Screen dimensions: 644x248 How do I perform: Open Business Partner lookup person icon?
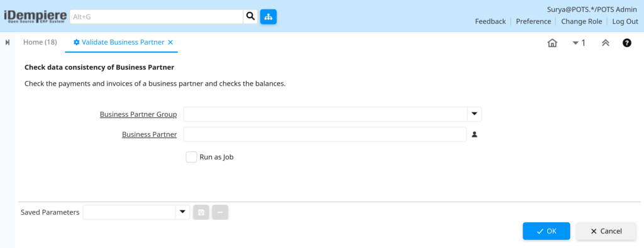click(x=474, y=134)
